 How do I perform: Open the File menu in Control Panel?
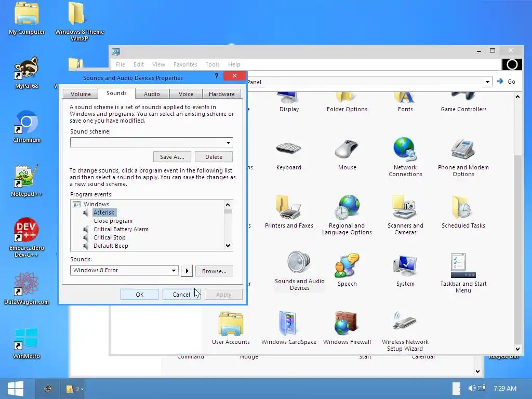pos(121,64)
